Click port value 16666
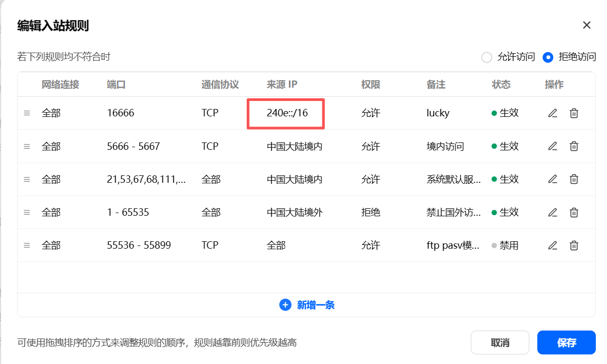This screenshot has width=607, height=364. (120, 113)
